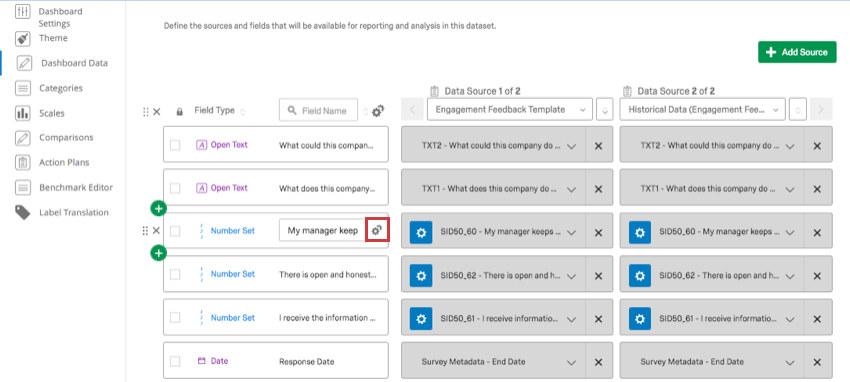Expand Survey Metadata End Date dropdown in Data Source 1

tap(571, 362)
